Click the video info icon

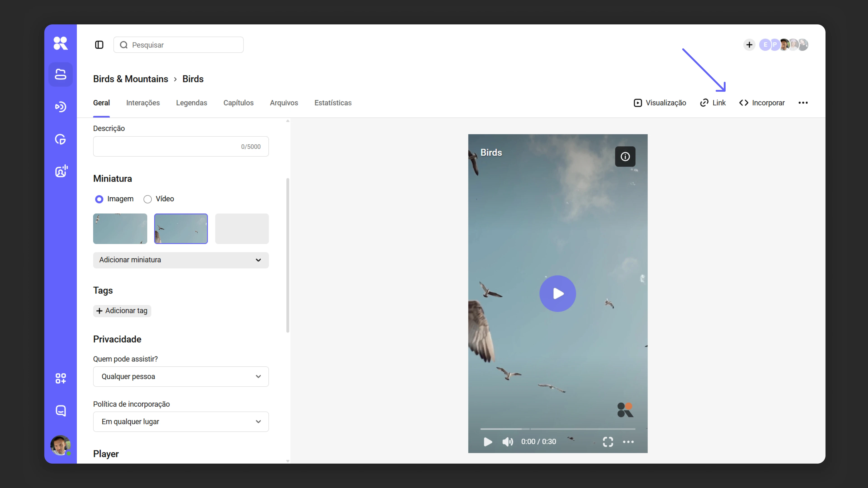coord(625,157)
